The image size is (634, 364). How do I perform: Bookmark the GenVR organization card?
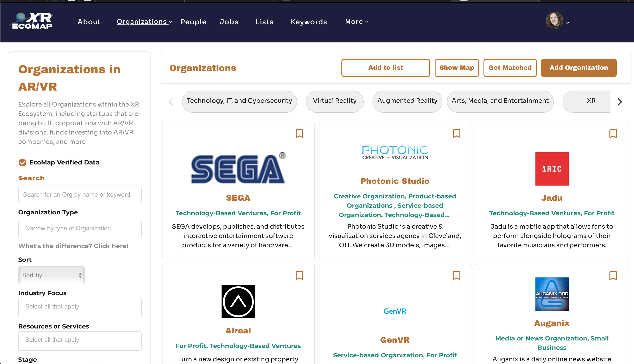click(x=456, y=275)
